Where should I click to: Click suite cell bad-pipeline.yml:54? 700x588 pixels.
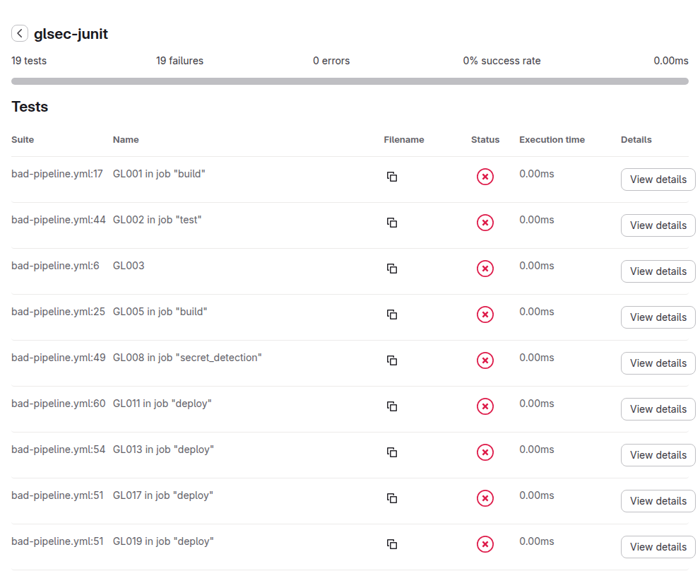point(59,449)
